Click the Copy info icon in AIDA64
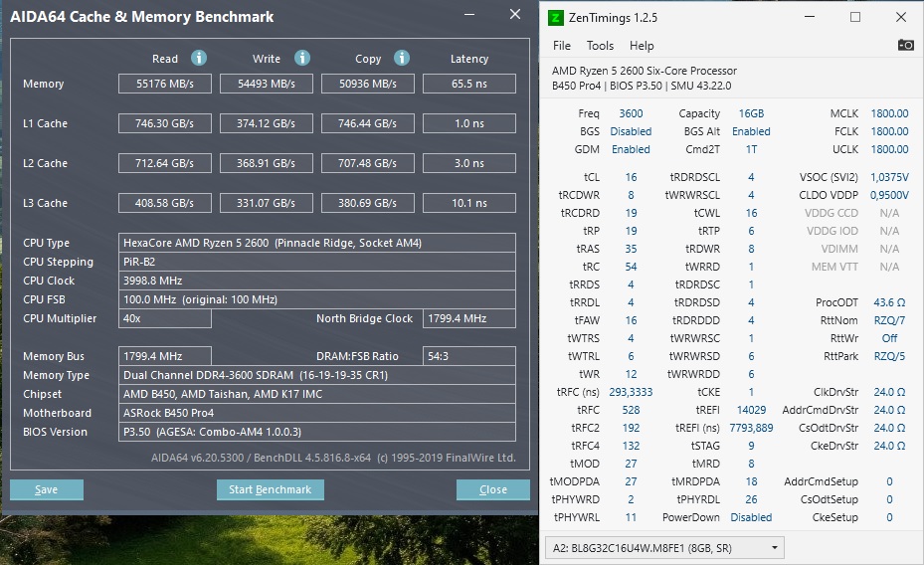Image resolution: width=924 pixels, height=565 pixels. pos(402,58)
